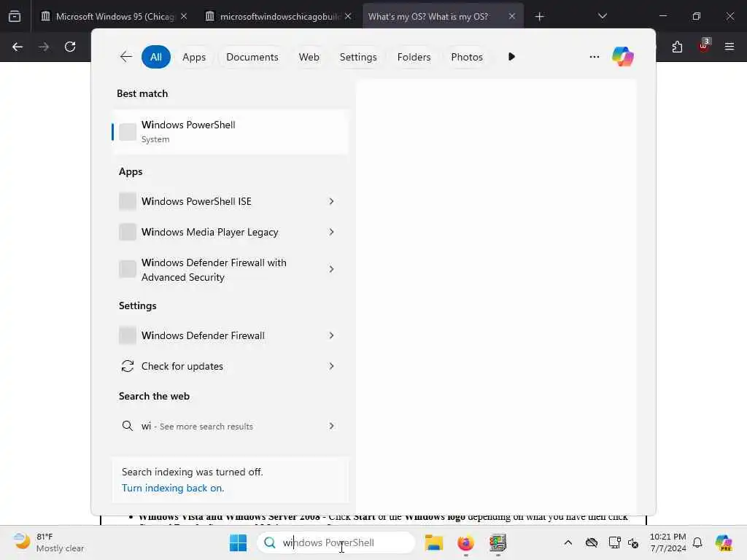This screenshot has width=747, height=560.
Task: Expand Defender Firewall Advanced Security details
Action: tap(332, 269)
